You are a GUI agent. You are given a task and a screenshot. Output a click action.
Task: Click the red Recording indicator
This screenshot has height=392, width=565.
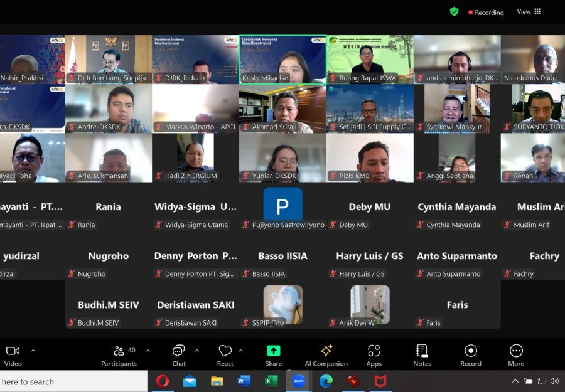[x=486, y=13]
